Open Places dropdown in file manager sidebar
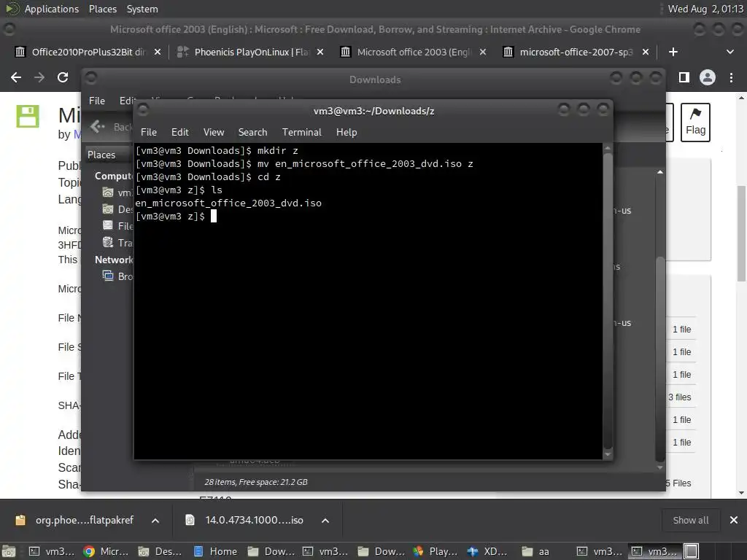The height and width of the screenshot is (560, 747). [x=107, y=155]
